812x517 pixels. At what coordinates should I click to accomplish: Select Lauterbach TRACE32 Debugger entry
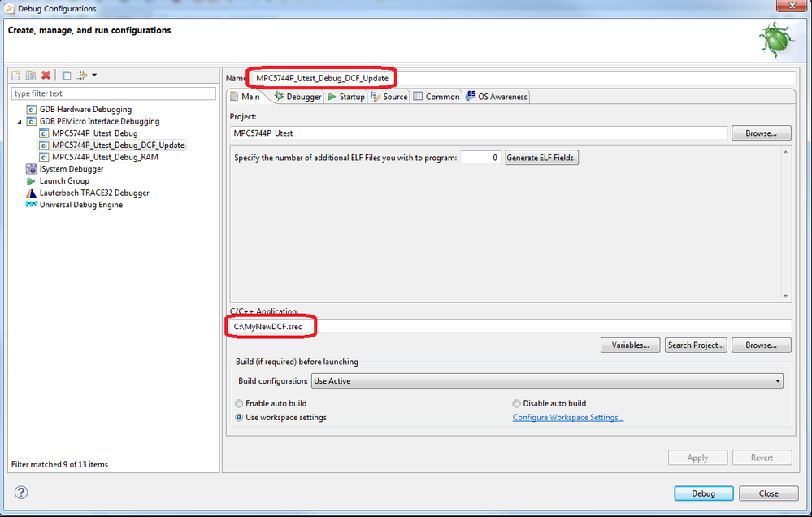(x=94, y=193)
